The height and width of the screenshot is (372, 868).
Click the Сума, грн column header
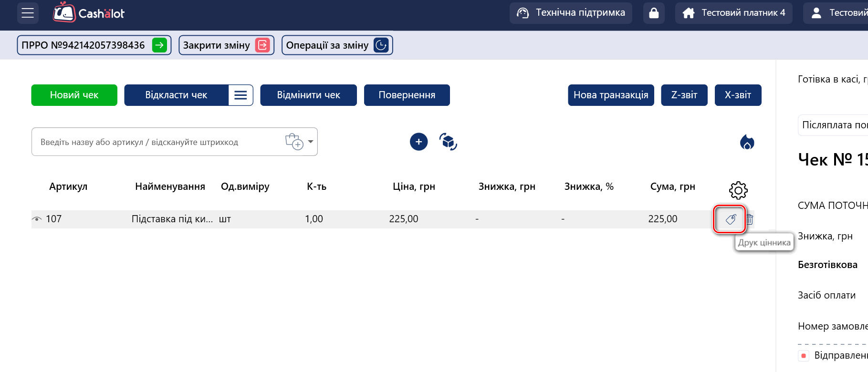coord(672,186)
